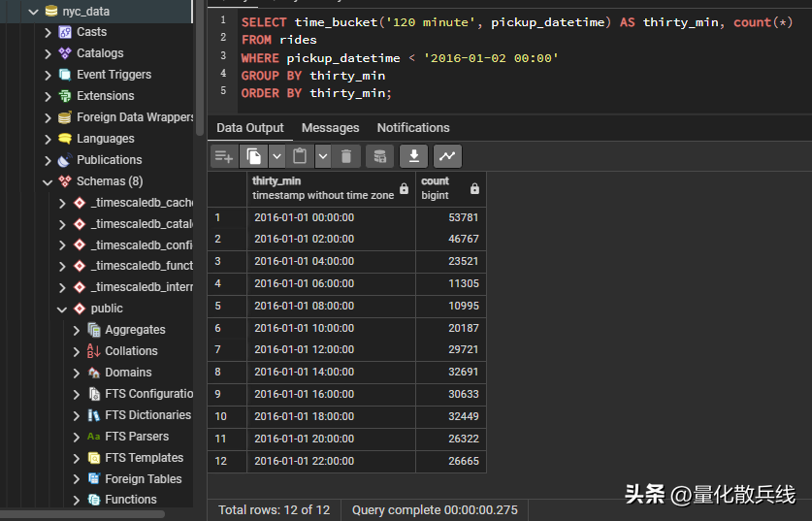Screen dimensions: 812x521
Task: Select result row number 12 header
Action: click(x=227, y=462)
